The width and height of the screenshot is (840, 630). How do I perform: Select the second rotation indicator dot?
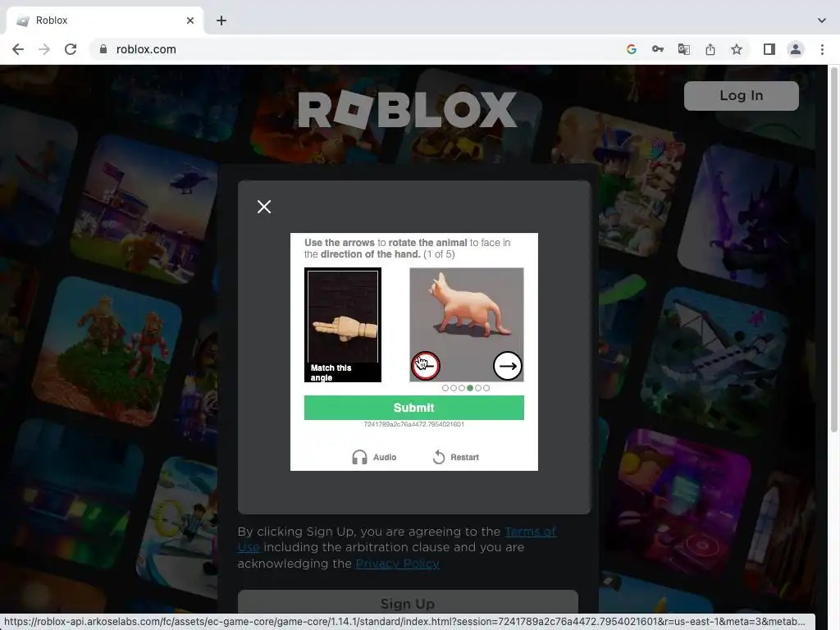pos(454,388)
